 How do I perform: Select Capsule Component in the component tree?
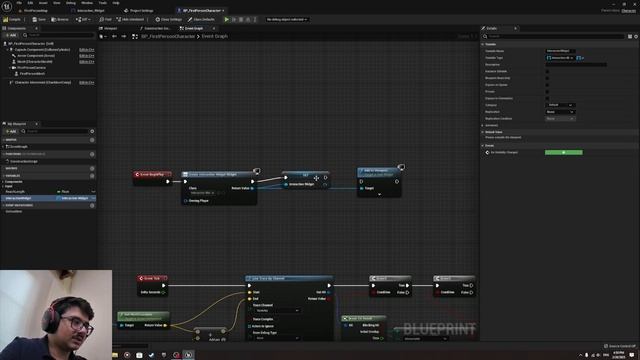(x=42, y=50)
